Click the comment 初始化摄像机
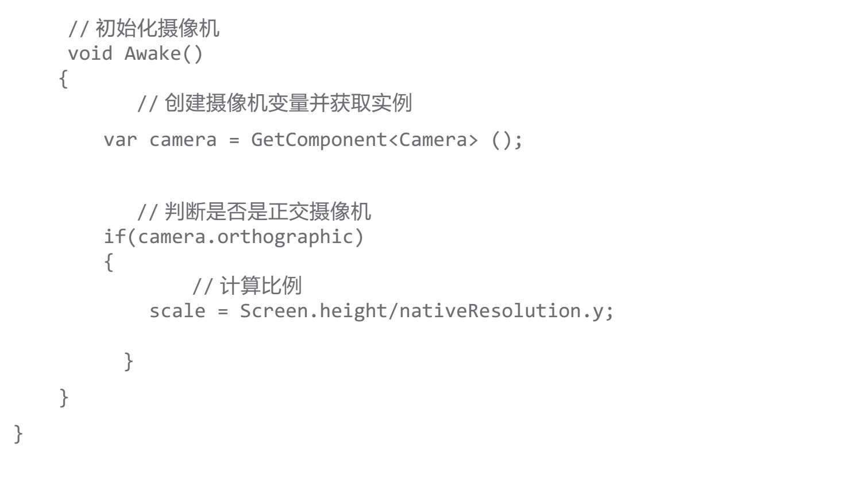The width and height of the screenshot is (868, 485). pyautogui.click(x=144, y=28)
